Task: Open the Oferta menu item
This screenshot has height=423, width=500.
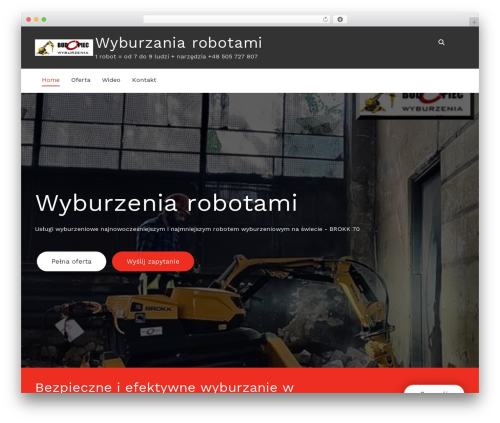Action: coord(81,80)
